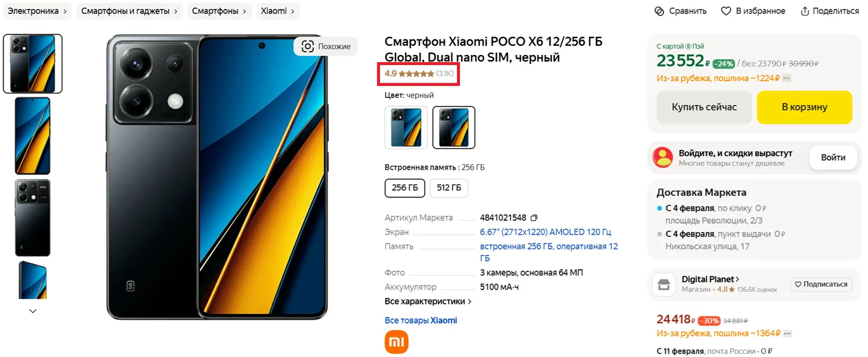Click the Compare (Сравнить) icon

[659, 11]
